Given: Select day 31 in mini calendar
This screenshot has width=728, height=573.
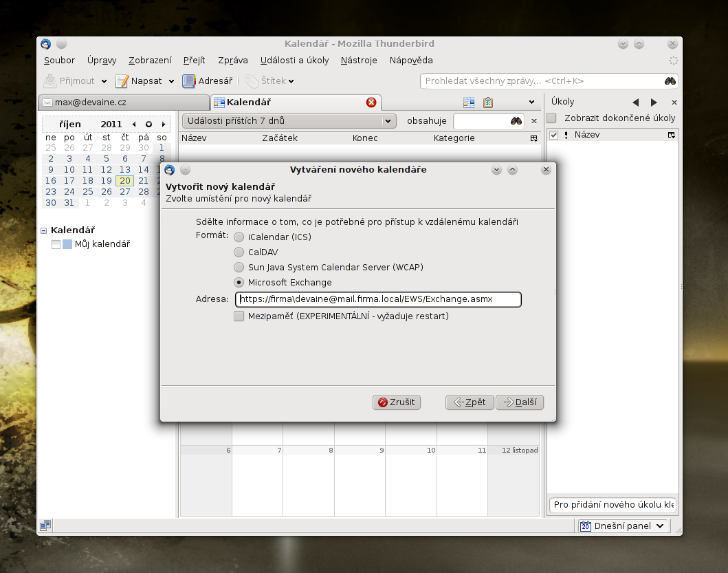Looking at the screenshot, I should (69, 203).
